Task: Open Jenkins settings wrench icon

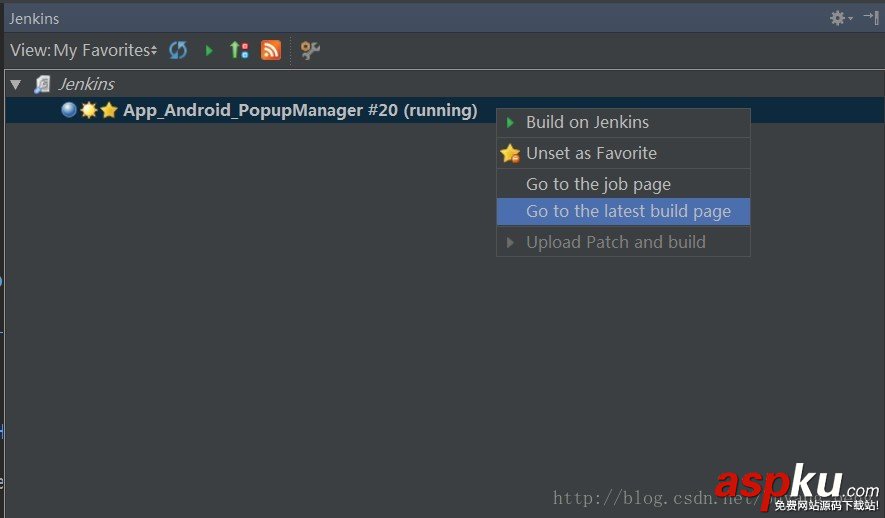Action: point(310,50)
